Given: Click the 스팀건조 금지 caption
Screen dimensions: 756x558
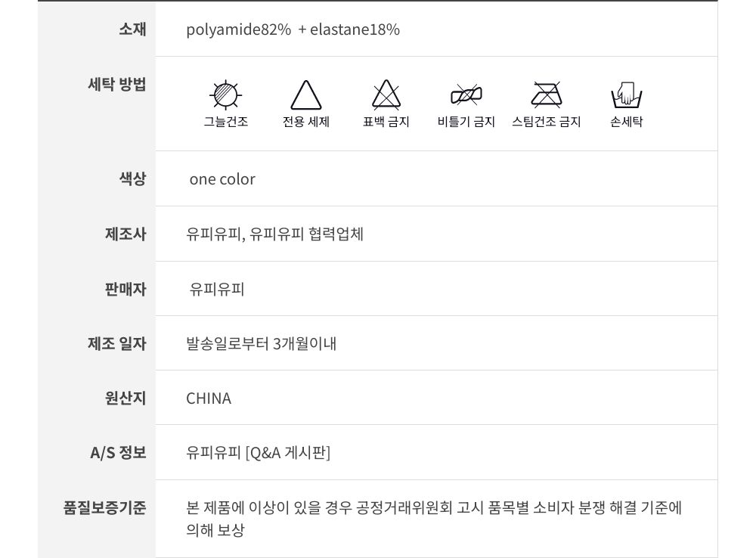Looking at the screenshot, I should tap(546, 122).
